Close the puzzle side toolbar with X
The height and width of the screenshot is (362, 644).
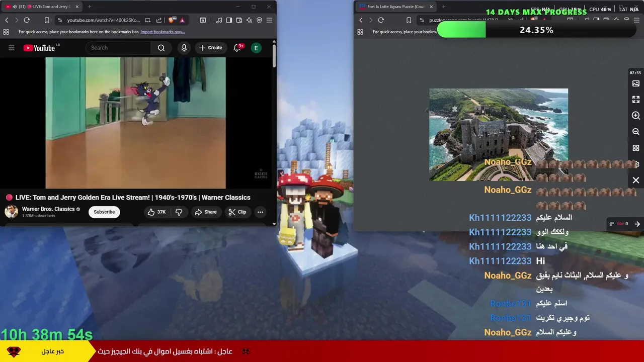(x=636, y=180)
